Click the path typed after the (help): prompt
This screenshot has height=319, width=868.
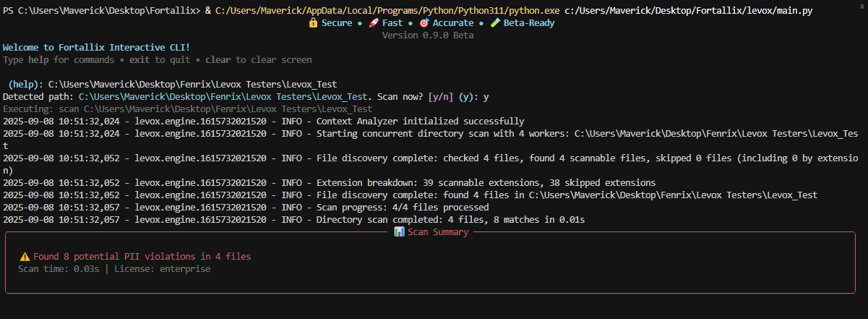(192, 85)
